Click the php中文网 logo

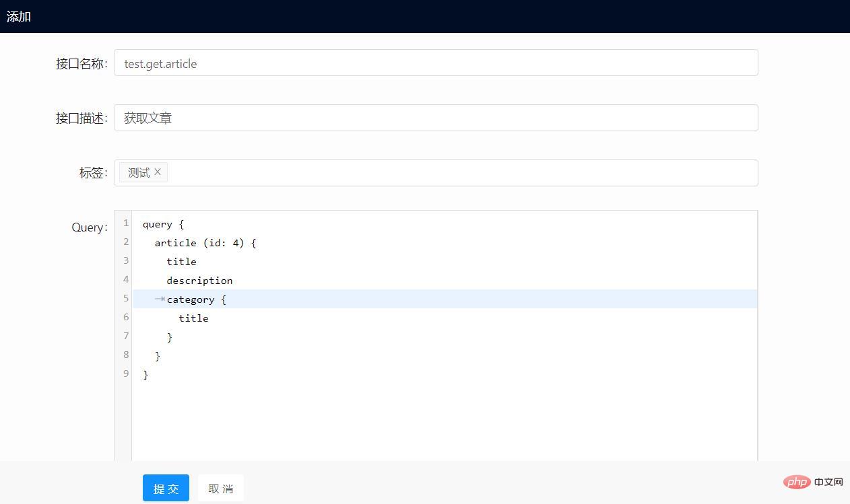click(814, 482)
